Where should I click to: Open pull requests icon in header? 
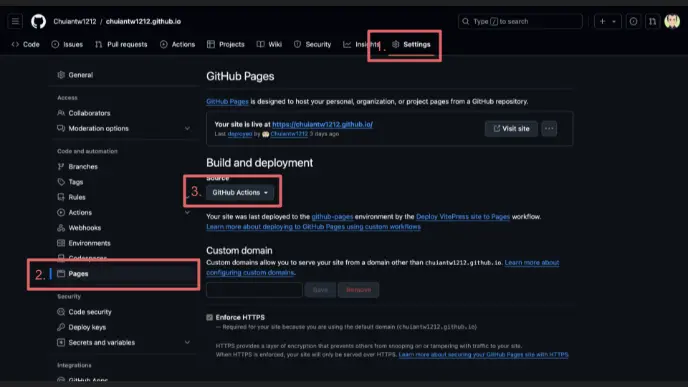pos(652,21)
